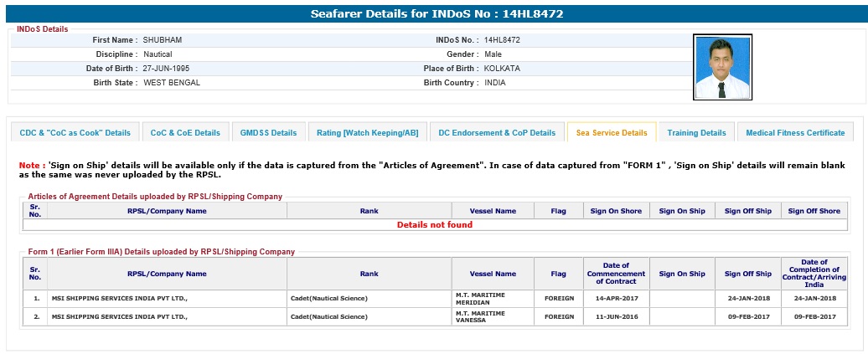Switch to CoC & CoE Details tab
Screen dimensions: 868x354
185,133
